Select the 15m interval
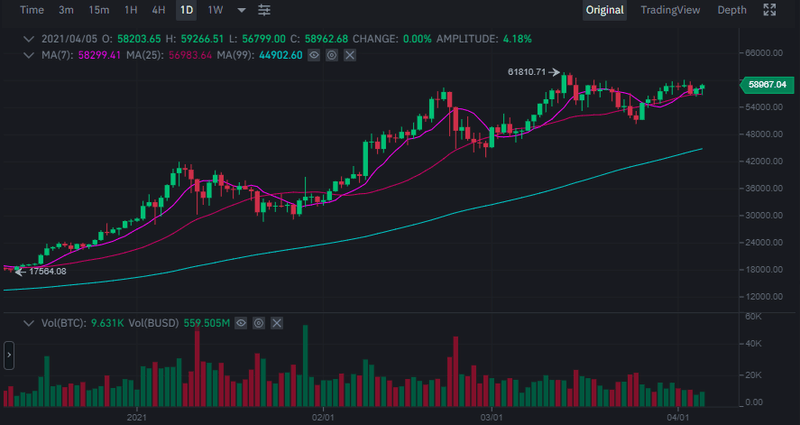This screenshot has height=425, width=800. point(99,10)
